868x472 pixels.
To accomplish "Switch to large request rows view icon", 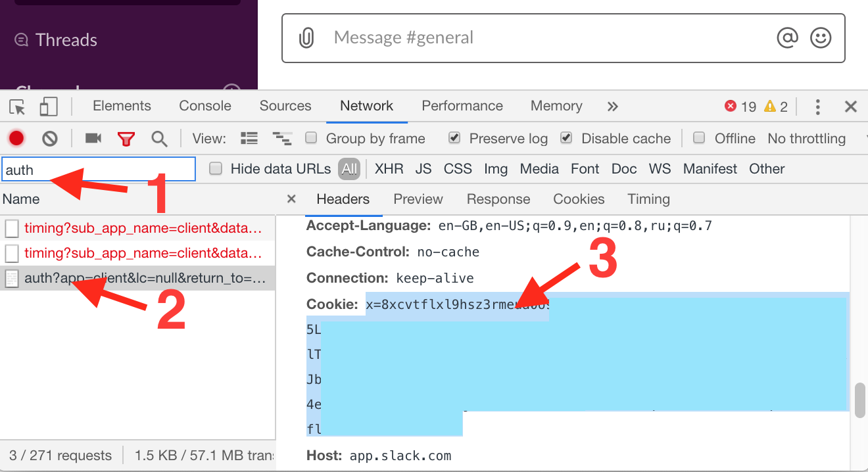I will point(249,138).
